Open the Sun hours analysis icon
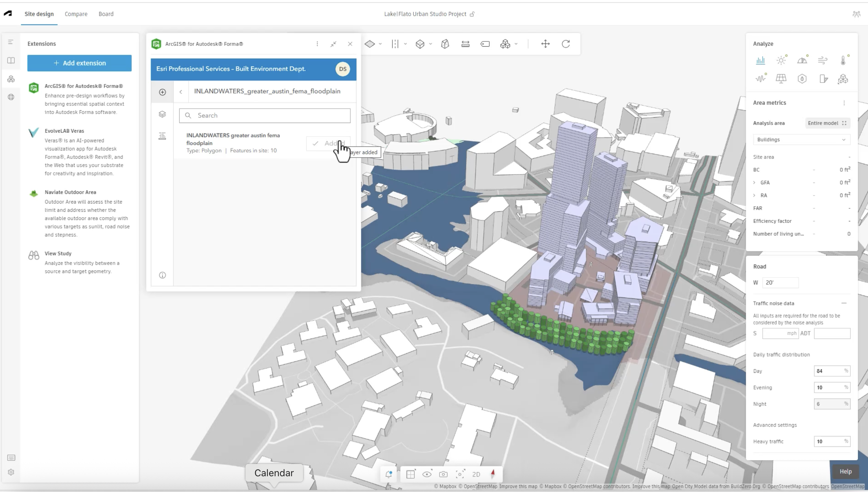 coord(781,61)
